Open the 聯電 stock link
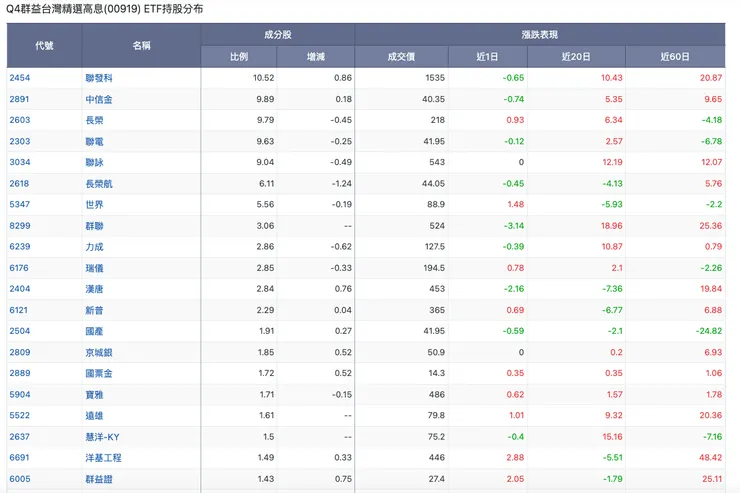The width and height of the screenshot is (740, 493). (x=95, y=141)
